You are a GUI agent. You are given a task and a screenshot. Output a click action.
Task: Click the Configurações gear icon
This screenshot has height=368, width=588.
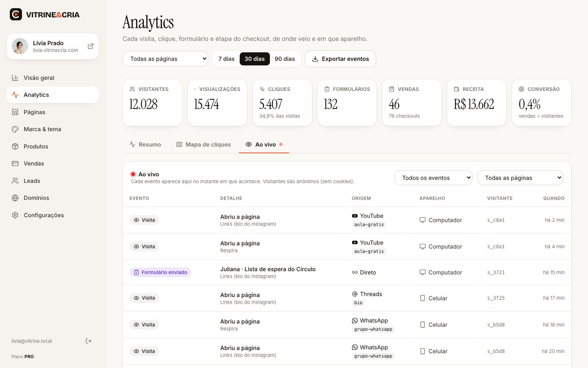click(x=15, y=215)
